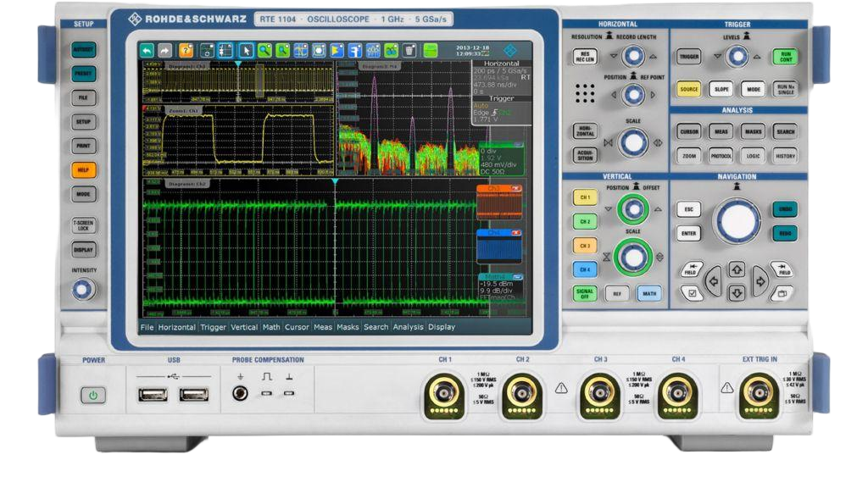Push the RES REC LEN button

pyautogui.click(x=585, y=57)
